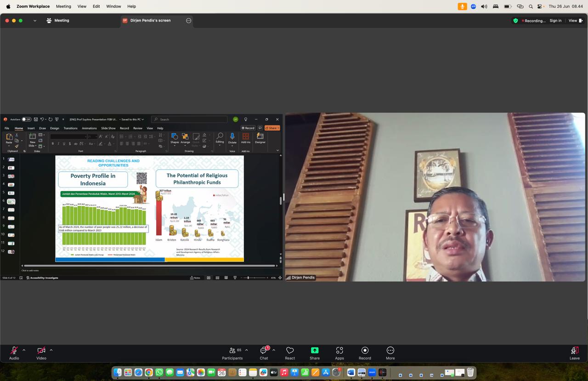
Task: Start camera with Video button
Action: tap(41, 353)
